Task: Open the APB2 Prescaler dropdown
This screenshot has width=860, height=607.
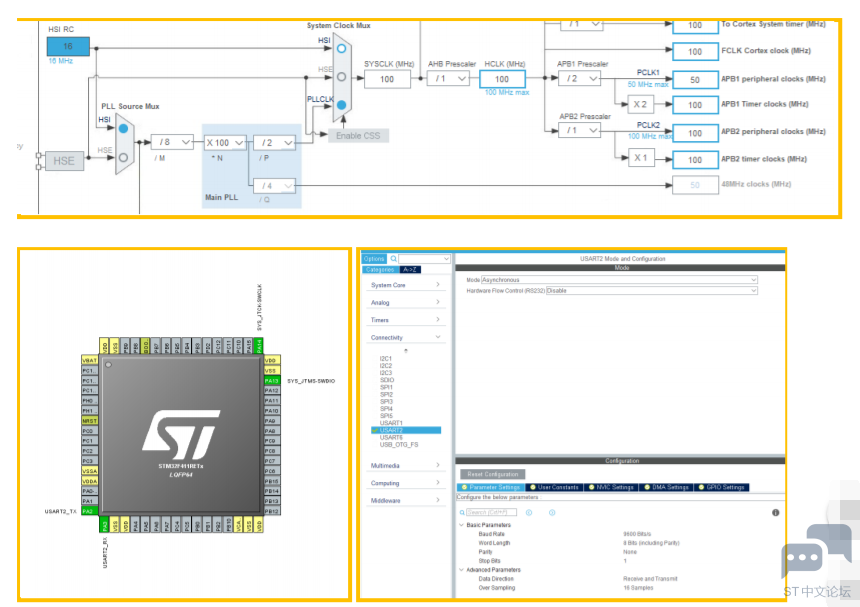Action: pyautogui.click(x=579, y=130)
